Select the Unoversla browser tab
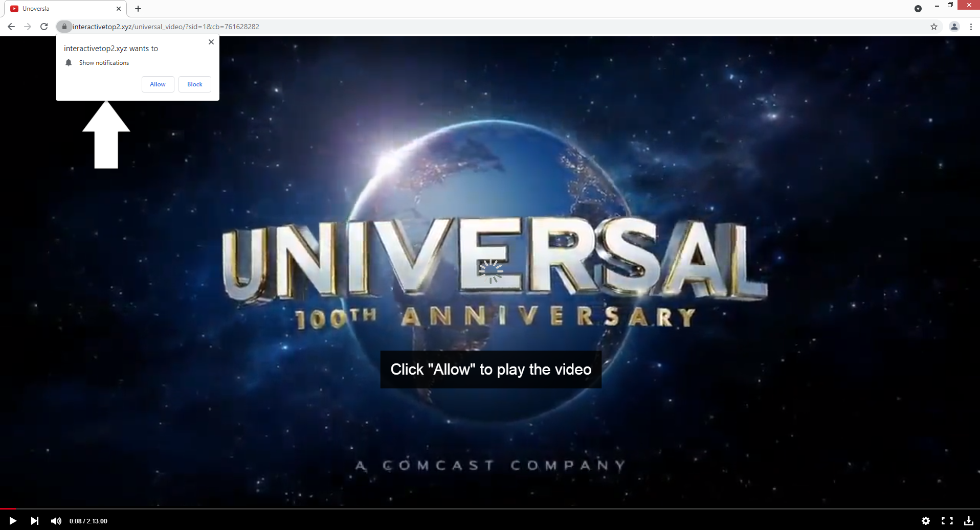The height and width of the screenshot is (530, 980). (x=65, y=9)
